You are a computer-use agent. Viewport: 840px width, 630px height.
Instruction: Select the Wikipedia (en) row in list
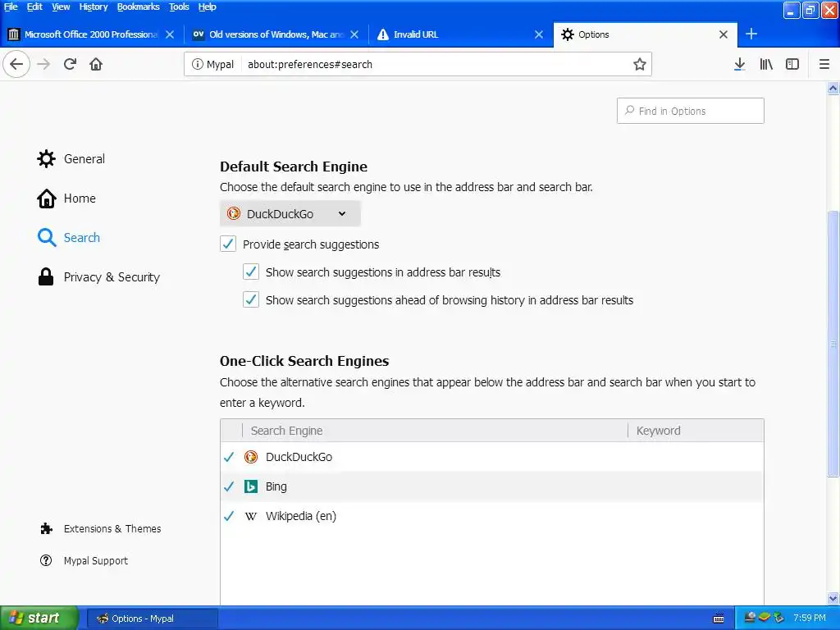click(492, 516)
